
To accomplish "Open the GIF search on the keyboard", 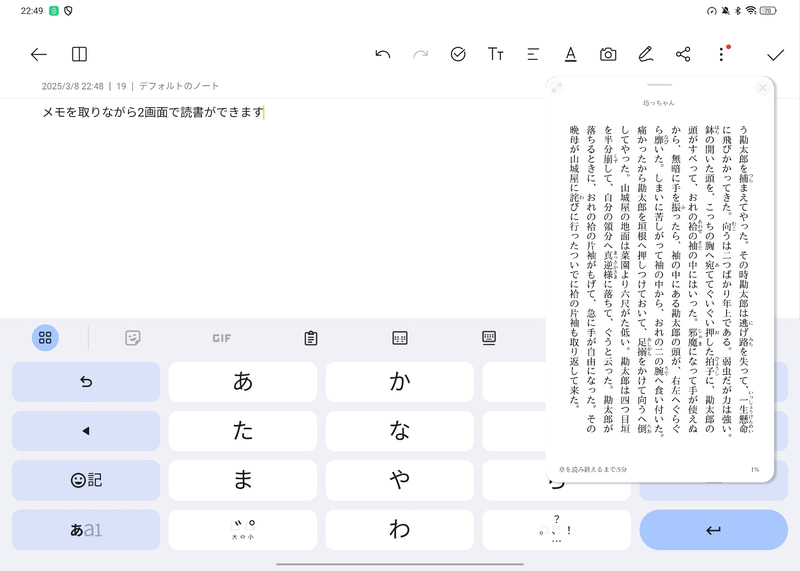I will pos(221,338).
